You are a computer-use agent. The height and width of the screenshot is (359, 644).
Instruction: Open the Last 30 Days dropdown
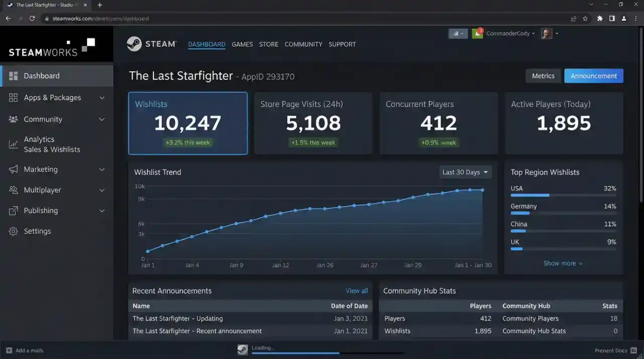click(465, 172)
